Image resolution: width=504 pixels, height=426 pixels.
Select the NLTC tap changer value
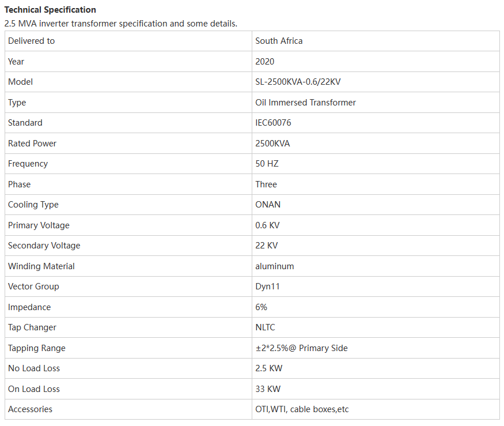click(x=265, y=327)
